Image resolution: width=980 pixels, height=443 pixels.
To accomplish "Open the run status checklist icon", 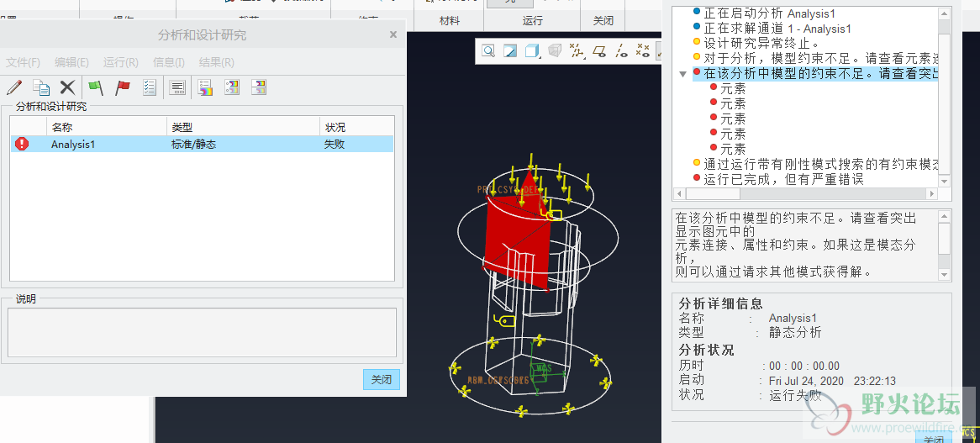I will pyautogui.click(x=149, y=87).
